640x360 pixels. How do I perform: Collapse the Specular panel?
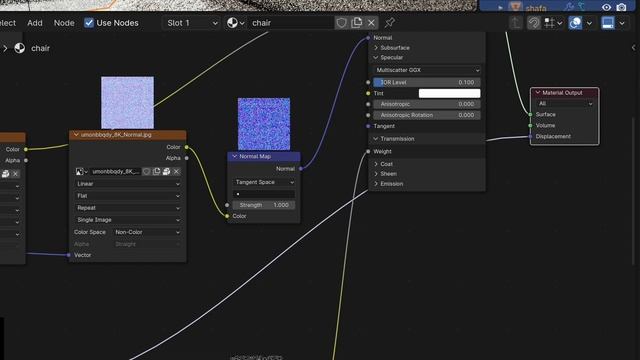pos(376,58)
